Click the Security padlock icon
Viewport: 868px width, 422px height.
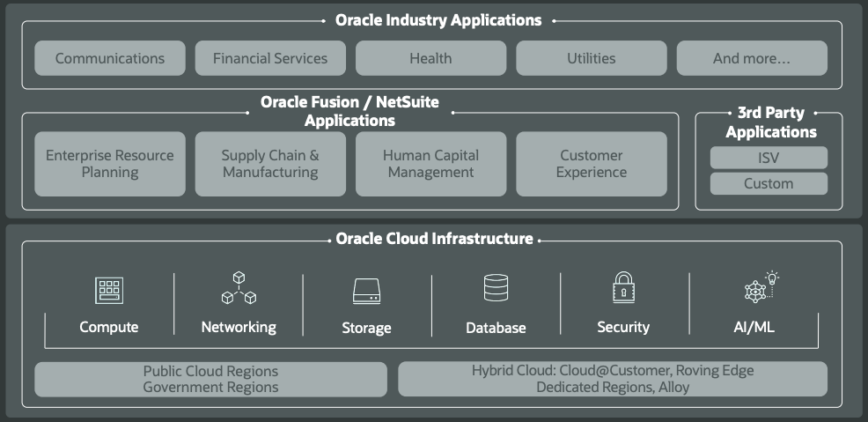pyautogui.click(x=623, y=287)
